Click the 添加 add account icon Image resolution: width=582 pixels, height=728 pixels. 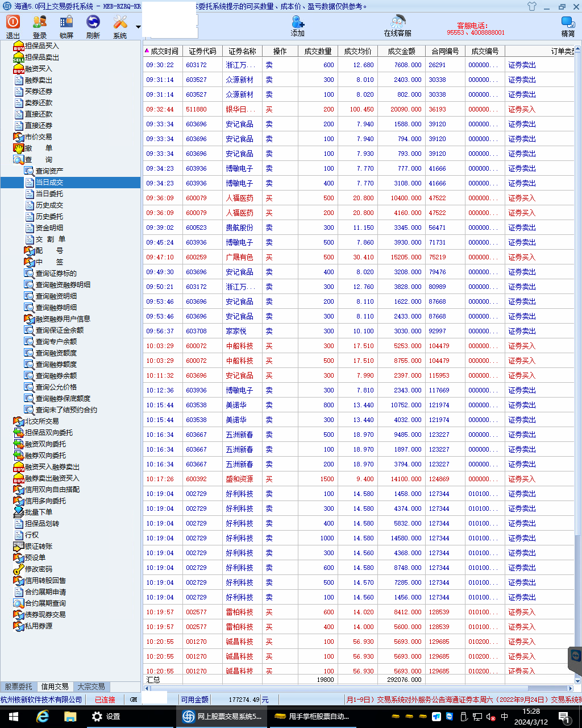(298, 26)
